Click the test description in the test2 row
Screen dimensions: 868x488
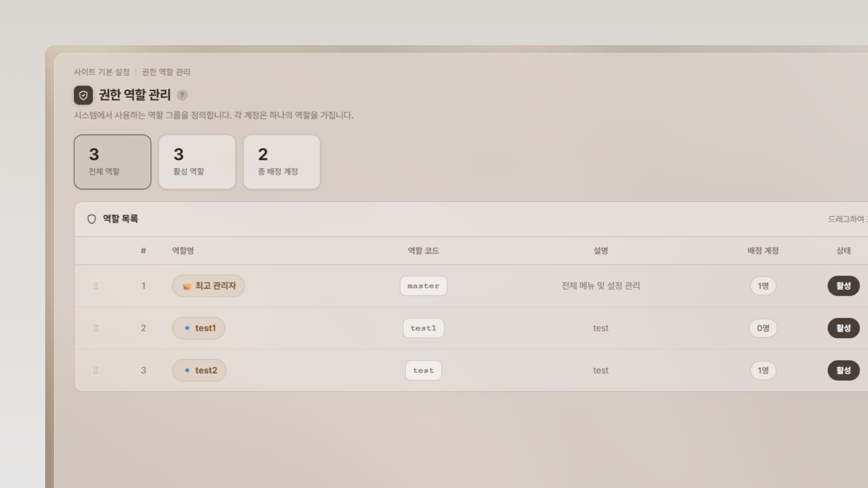pos(601,371)
